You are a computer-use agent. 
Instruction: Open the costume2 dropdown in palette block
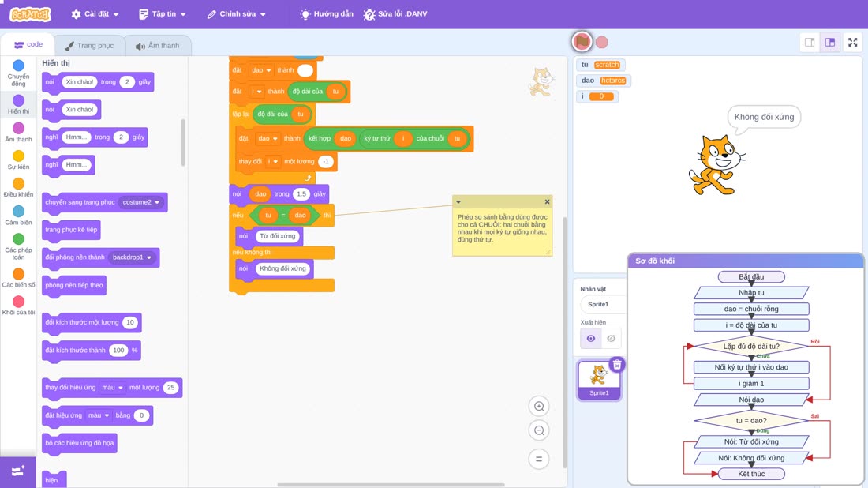(141, 202)
